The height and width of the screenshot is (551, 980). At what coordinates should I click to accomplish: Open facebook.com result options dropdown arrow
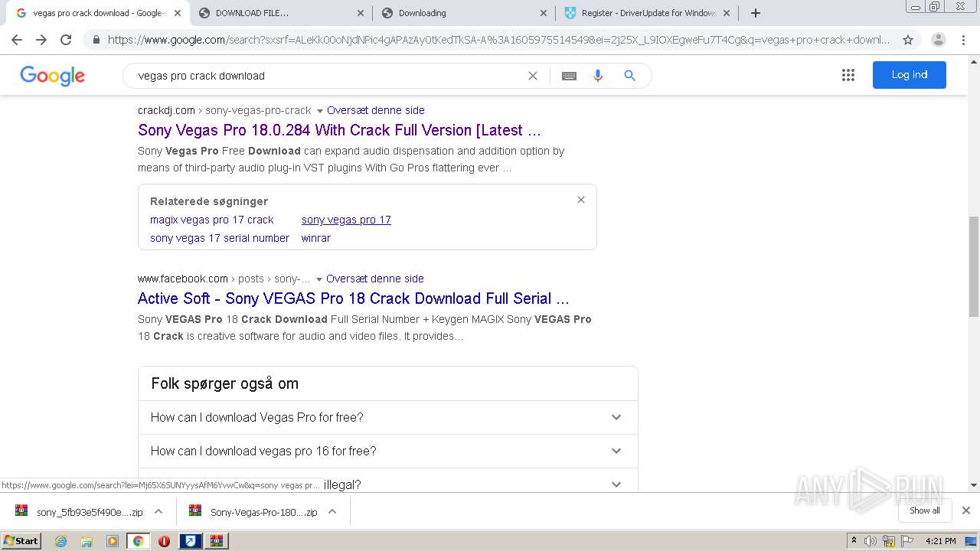click(319, 279)
